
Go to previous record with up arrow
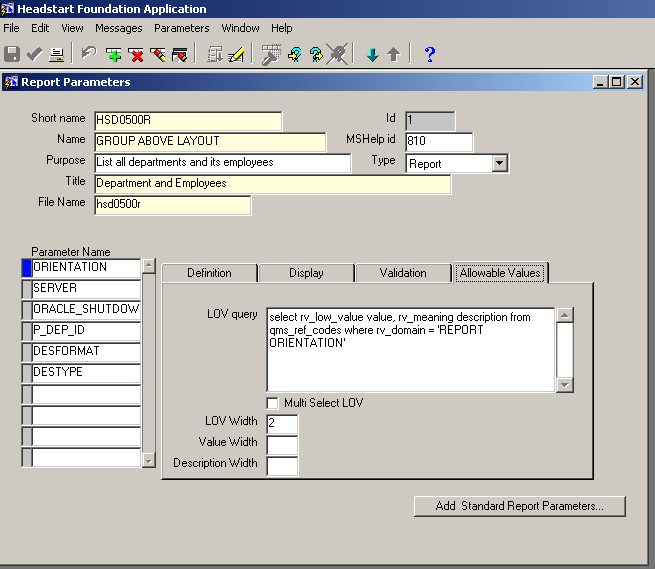coord(393,55)
